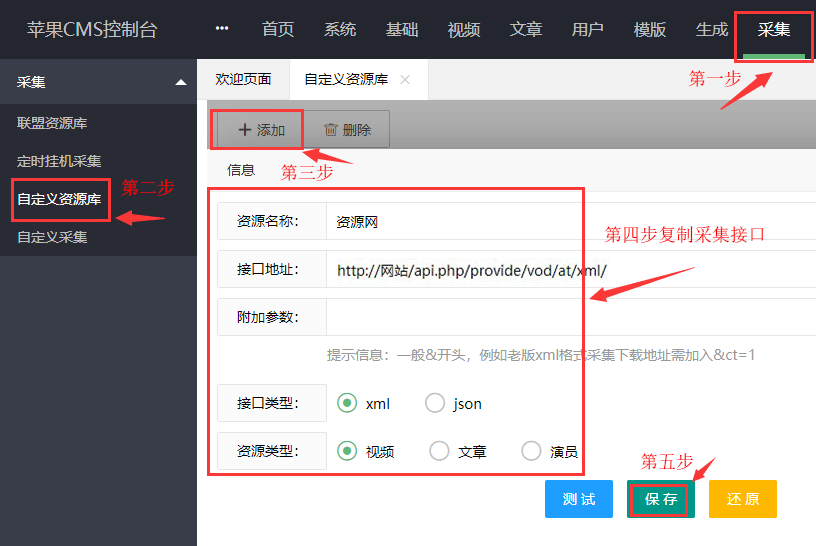Select the xml interface type radio
The image size is (816, 546).
[347, 403]
